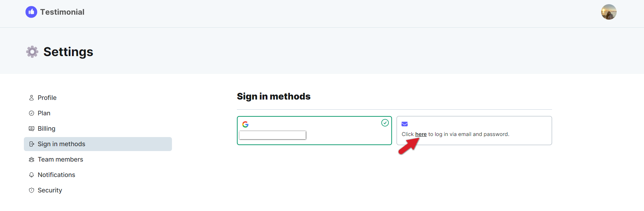644x211 pixels.
Task: Click the Plan checkmark circle icon
Action: 32,113
